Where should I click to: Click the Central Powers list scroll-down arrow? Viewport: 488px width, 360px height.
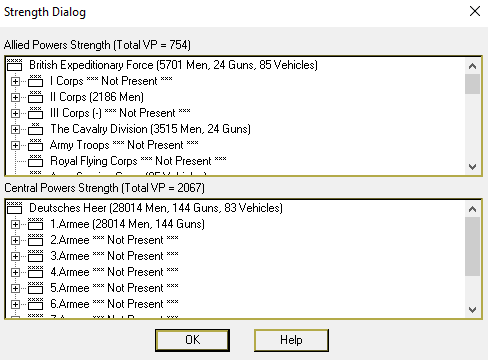pos(472,309)
